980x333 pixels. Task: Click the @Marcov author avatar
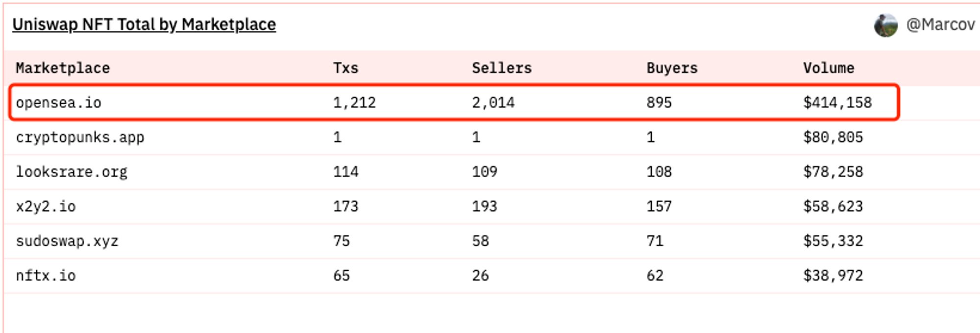(886, 25)
